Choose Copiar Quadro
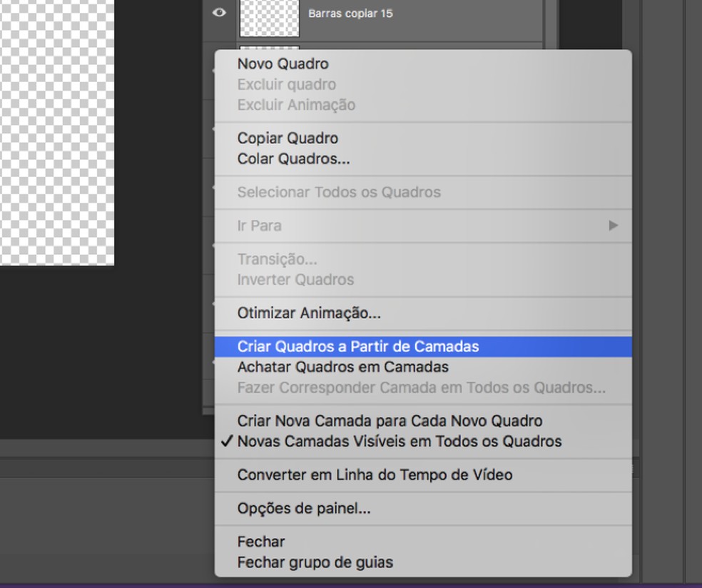This screenshot has height=588, width=702. [423, 138]
